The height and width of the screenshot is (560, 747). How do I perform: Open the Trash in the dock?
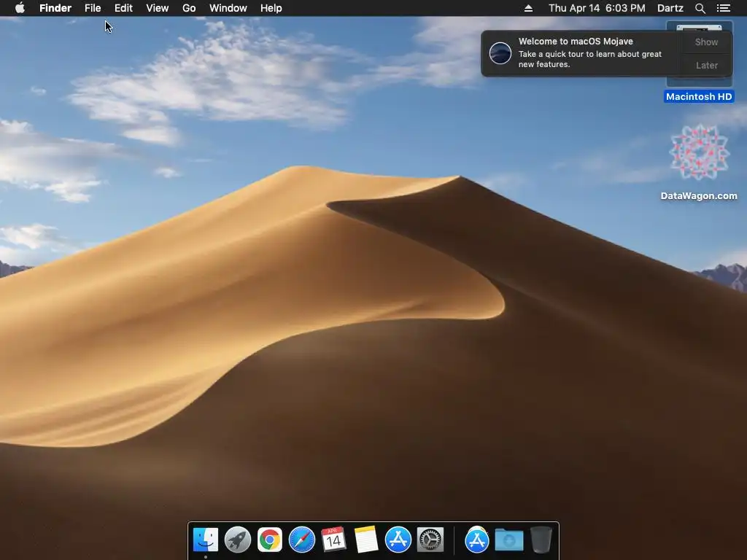point(541,540)
